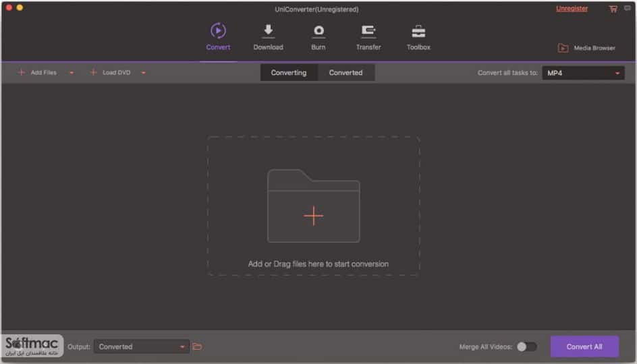
Task: Expand the Load DVD dropdown arrow
Action: (x=144, y=73)
